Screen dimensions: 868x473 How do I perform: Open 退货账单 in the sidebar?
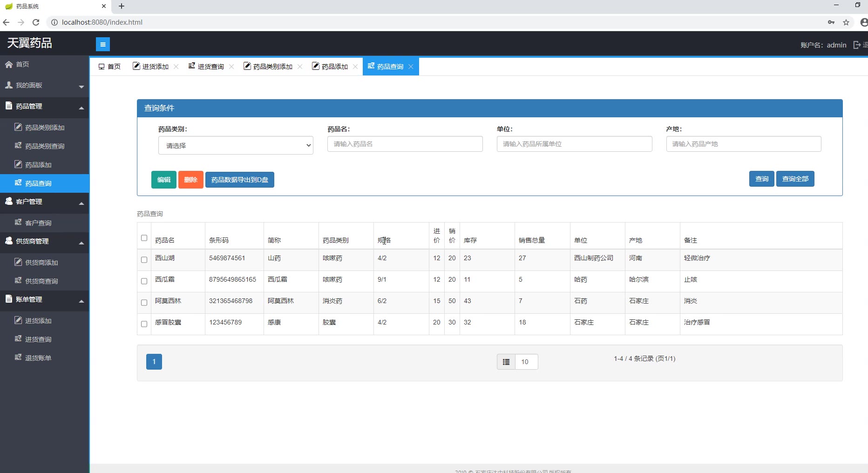pos(38,358)
